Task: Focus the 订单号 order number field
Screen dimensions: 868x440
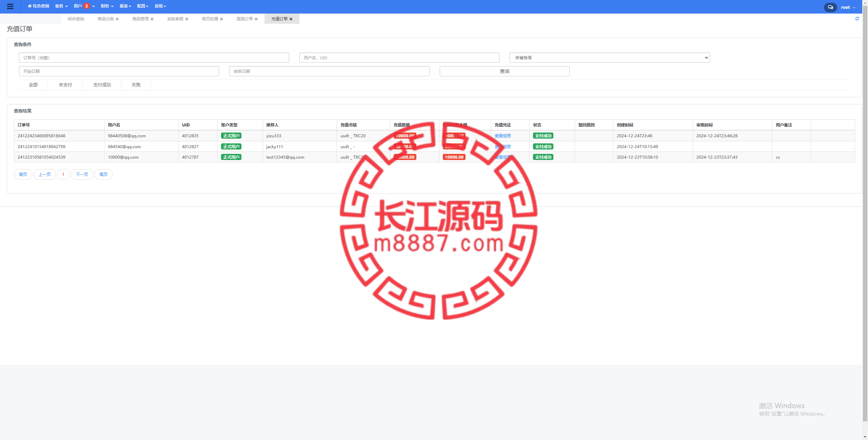Action: tap(154, 58)
